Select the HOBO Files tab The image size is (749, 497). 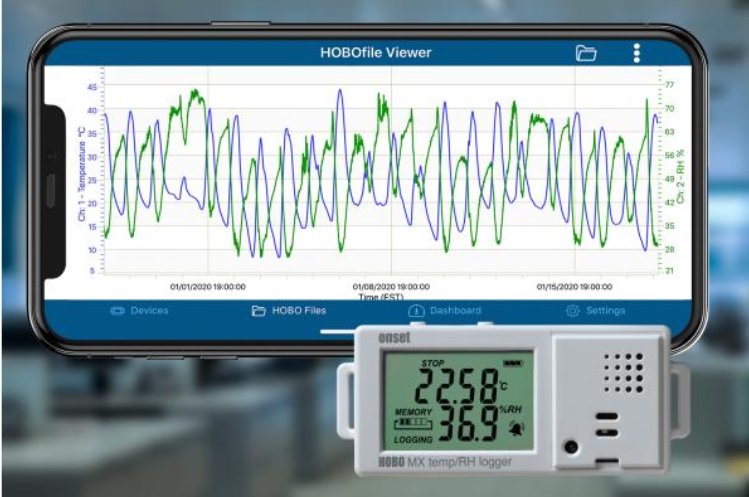coord(288,311)
